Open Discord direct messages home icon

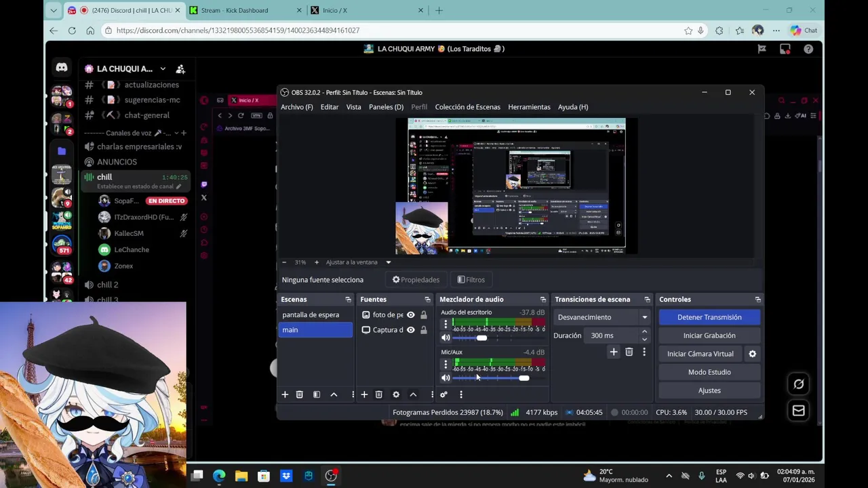[x=62, y=68]
